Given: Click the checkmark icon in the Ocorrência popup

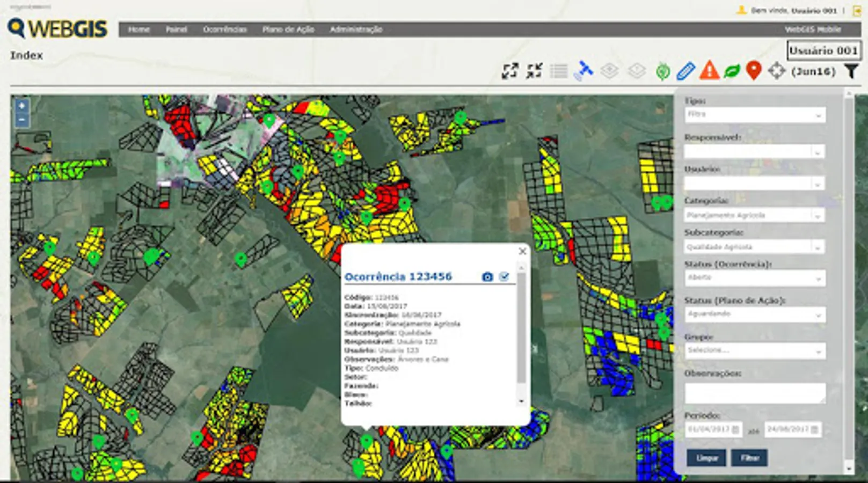Looking at the screenshot, I should [x=504, y=276].
